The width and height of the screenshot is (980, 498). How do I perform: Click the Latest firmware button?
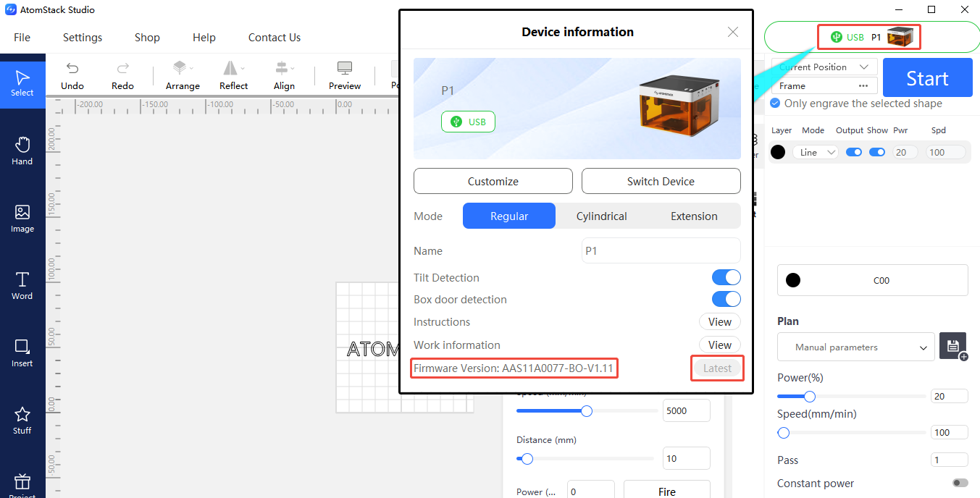point(718,368)
